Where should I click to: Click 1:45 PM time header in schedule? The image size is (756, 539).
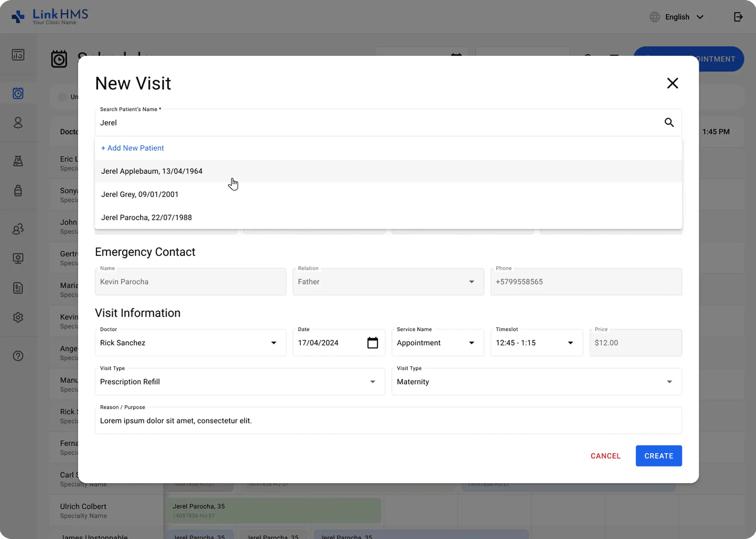tap(716, 131)
